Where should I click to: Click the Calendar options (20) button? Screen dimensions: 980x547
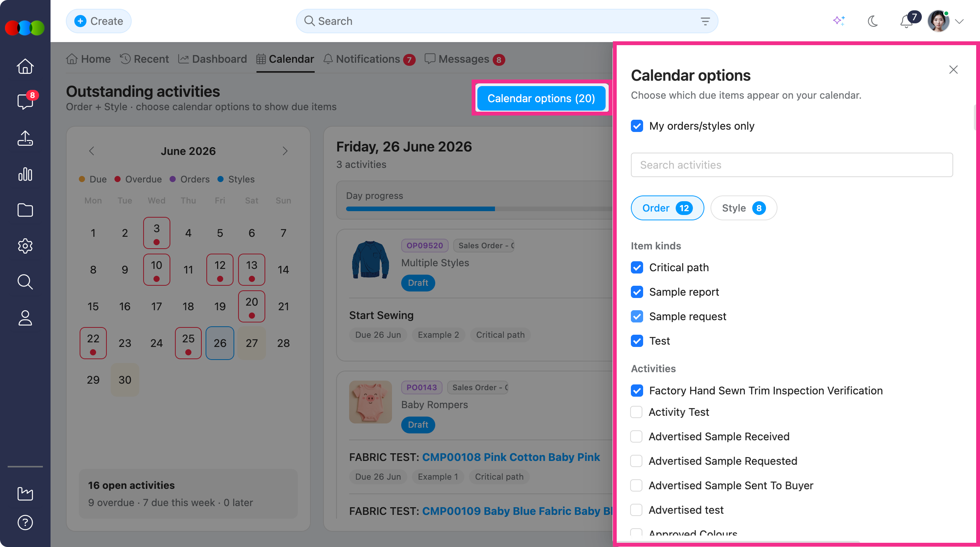[x=541, y=98]
